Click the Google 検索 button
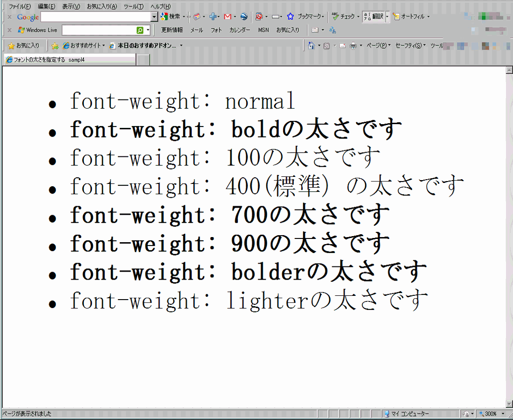513x420 pixels. click(170, 16)
